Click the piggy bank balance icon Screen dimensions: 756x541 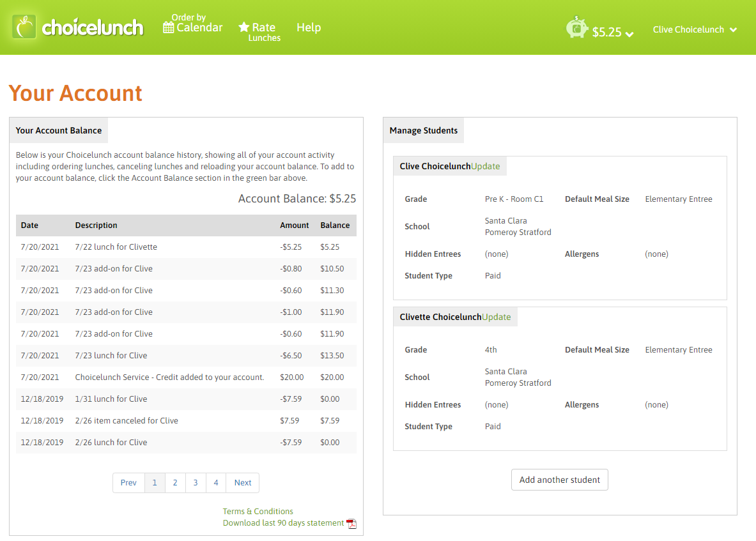coord(576,27)
